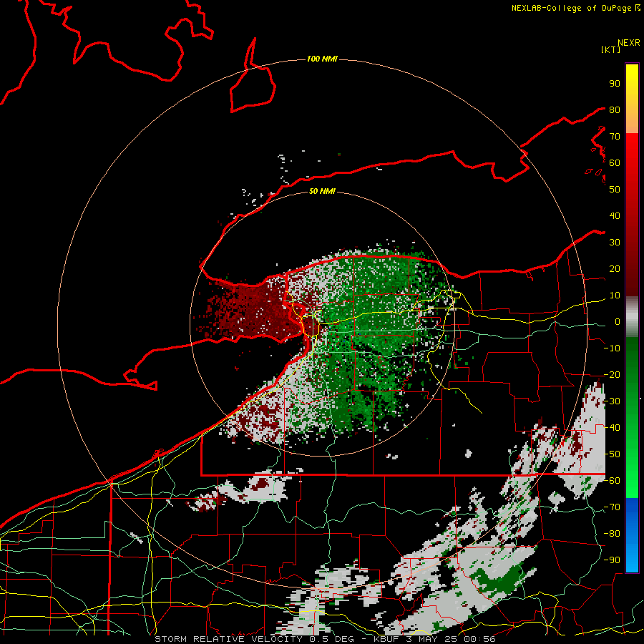Click the positive 50 scale value

615,190
